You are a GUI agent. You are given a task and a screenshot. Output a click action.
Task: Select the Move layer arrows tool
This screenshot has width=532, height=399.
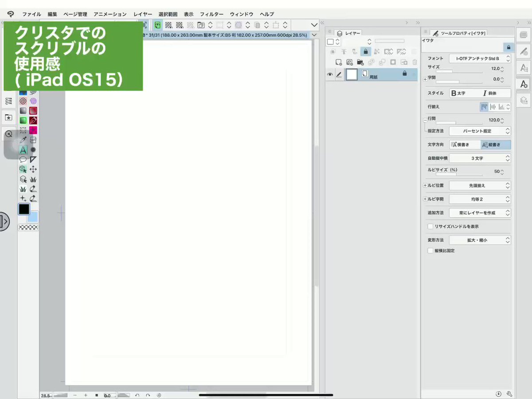tap(33, 169)
